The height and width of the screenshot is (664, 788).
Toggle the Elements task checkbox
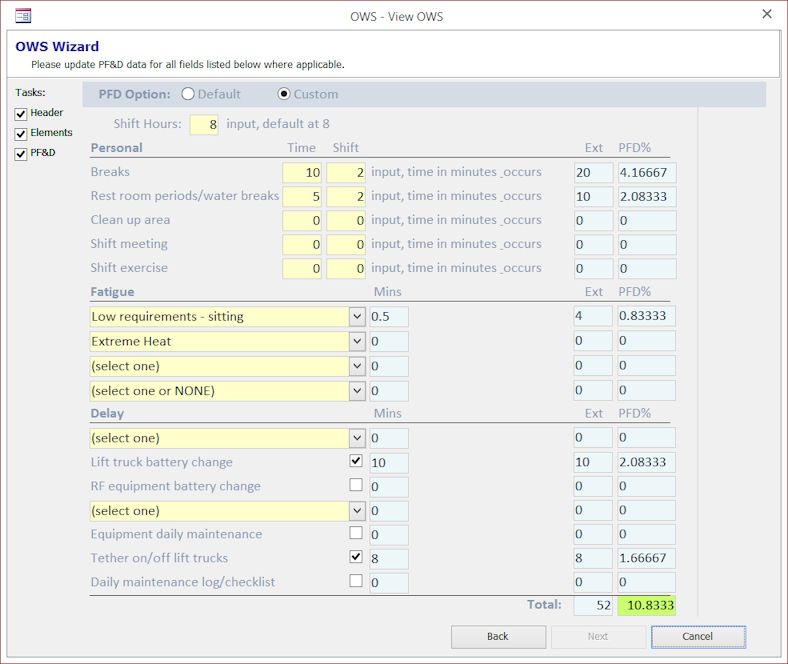click(21, 134)
